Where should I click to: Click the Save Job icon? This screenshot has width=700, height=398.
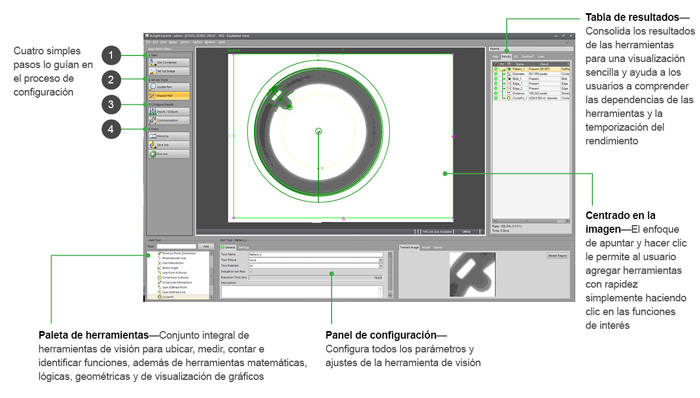pyautogui.click(x=153, y=145)
